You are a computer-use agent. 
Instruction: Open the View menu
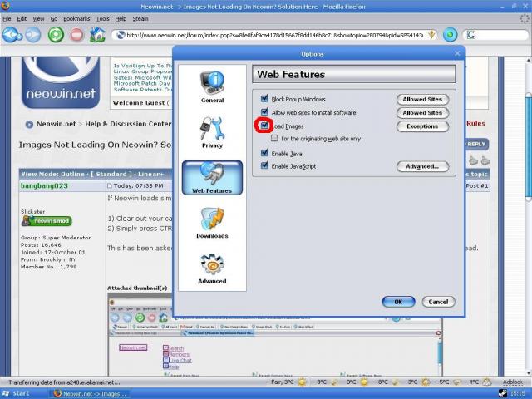click(x=38, y=18)
